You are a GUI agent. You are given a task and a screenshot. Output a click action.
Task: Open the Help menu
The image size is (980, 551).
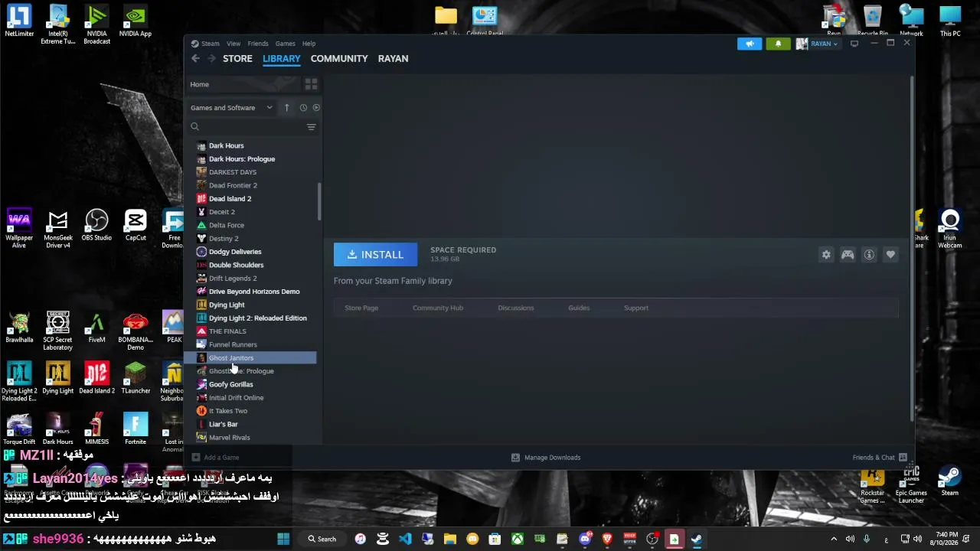[x=309, y=44]
